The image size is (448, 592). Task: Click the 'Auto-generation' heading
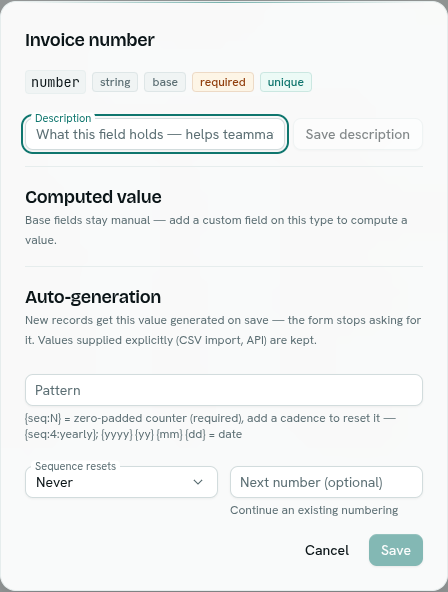[x=93, y=297]
